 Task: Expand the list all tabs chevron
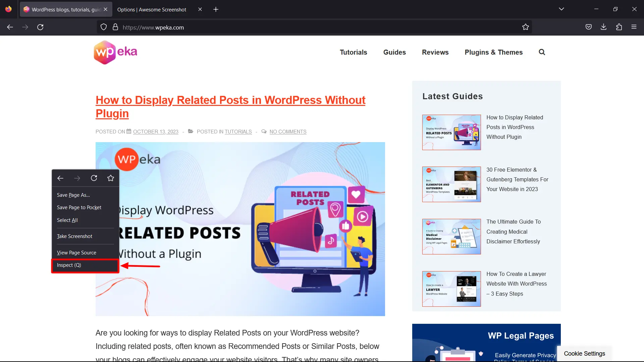(561, 9)
